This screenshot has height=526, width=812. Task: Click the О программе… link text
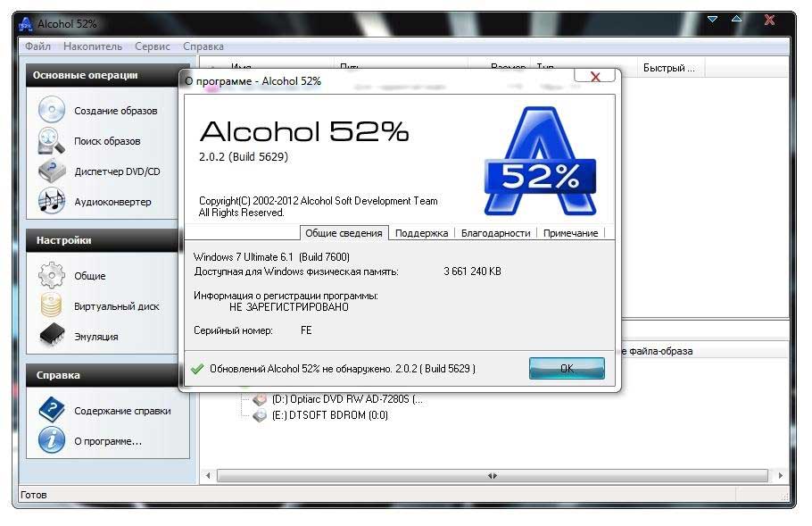click(108, 441)
